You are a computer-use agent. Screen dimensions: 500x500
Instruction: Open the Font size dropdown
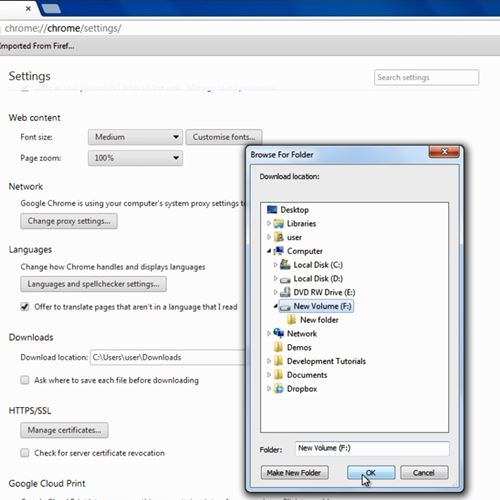pyautogui.click(x=135, y=137)
